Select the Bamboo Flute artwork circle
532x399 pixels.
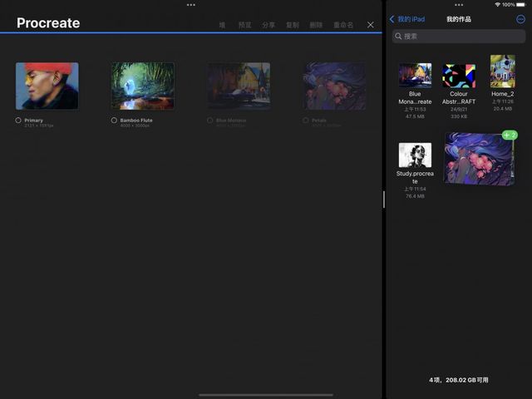pos(114,120)
